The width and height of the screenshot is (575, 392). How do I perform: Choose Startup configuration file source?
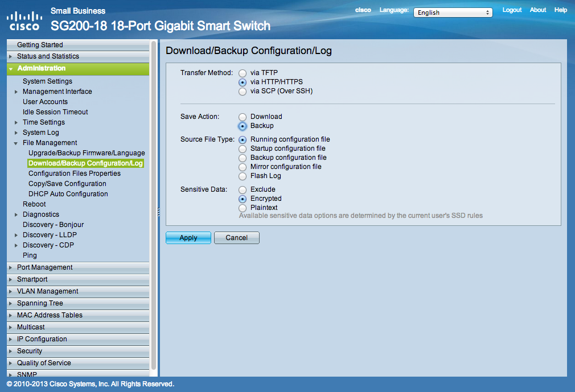pyautogui.click(x=243, y=148)
